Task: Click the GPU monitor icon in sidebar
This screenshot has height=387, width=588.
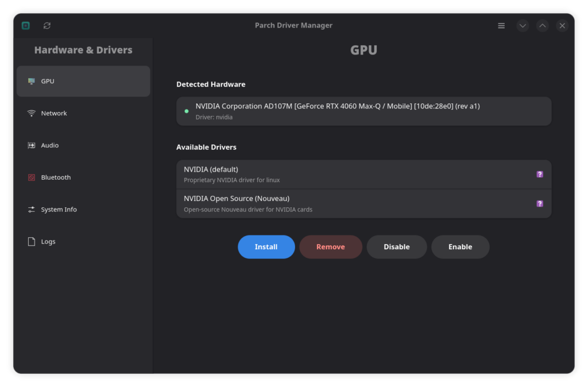Action: pyautogui.click(x=32, y=81)
